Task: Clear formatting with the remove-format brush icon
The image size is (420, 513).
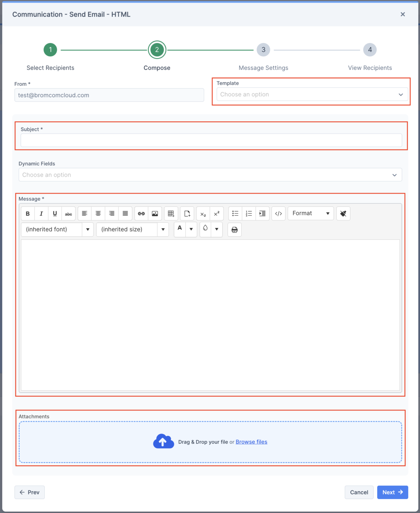Action: tap(343, 213)
